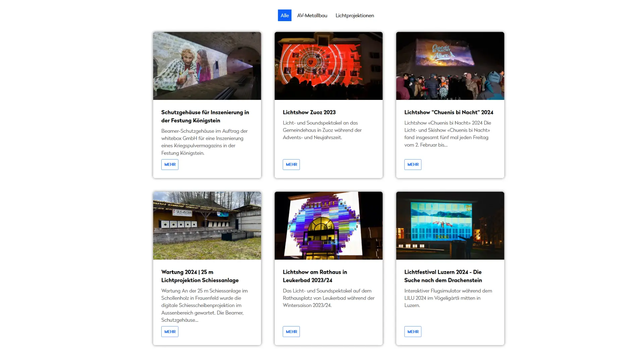Open MEHR for Chuenis bi Nacht 2024
Image resolution: width=644 pixels, height=362 pixels.
click(413, 165)
